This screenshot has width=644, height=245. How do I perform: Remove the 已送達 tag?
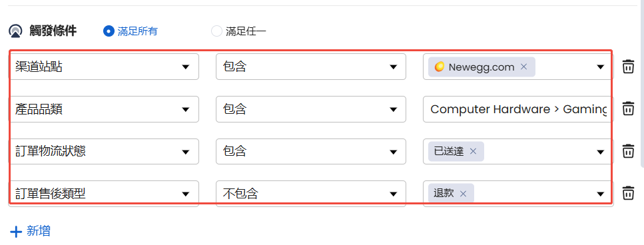473,151
